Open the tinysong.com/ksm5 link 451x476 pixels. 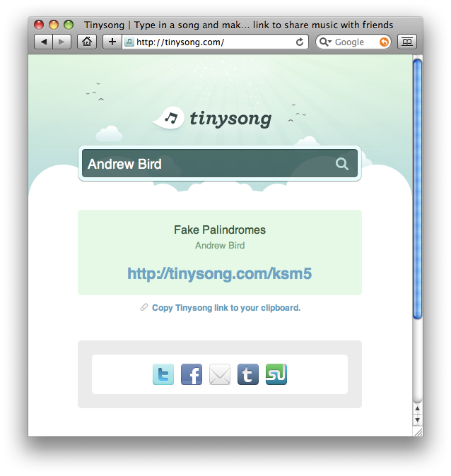click(219, 273)
